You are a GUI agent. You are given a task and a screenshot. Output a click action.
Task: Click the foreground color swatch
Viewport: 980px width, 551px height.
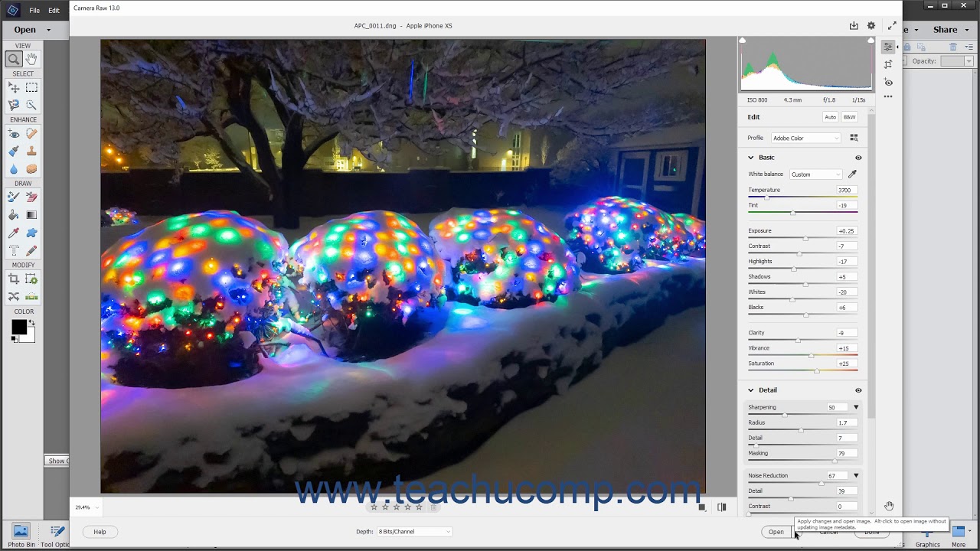click(x=19, y=327)
